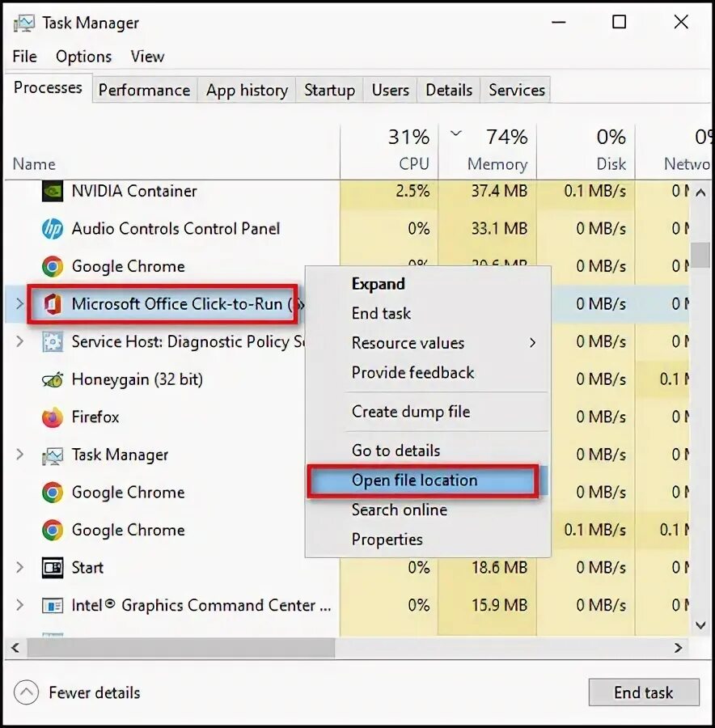This screenshot has height=728, width=715.
Task: Click the End task button at bottom
Action: click(x=644, y=692)
